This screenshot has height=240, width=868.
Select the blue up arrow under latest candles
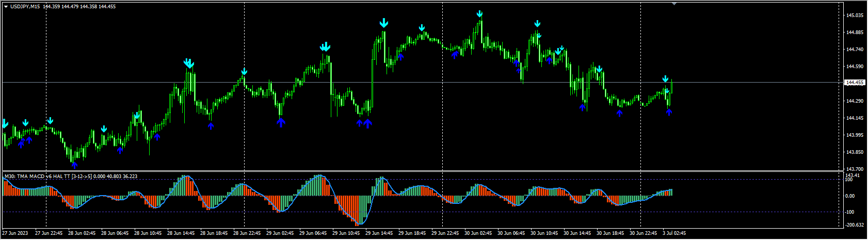pos(669,111)
